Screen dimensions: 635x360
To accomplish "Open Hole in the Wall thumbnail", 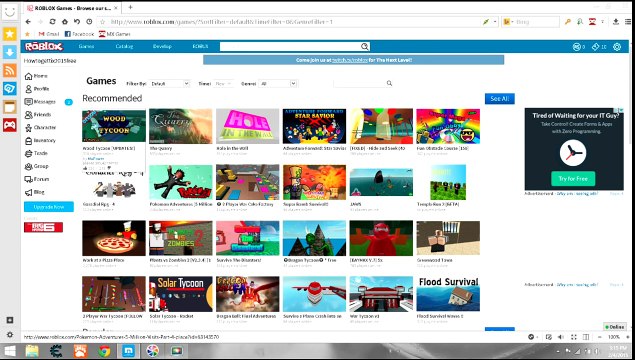I will point(247,126).
